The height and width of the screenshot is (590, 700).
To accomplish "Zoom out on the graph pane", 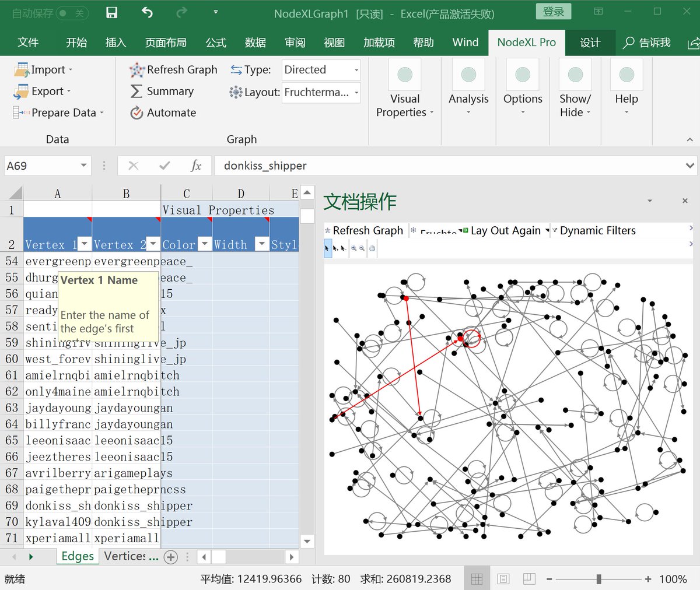I will point(362,248).
